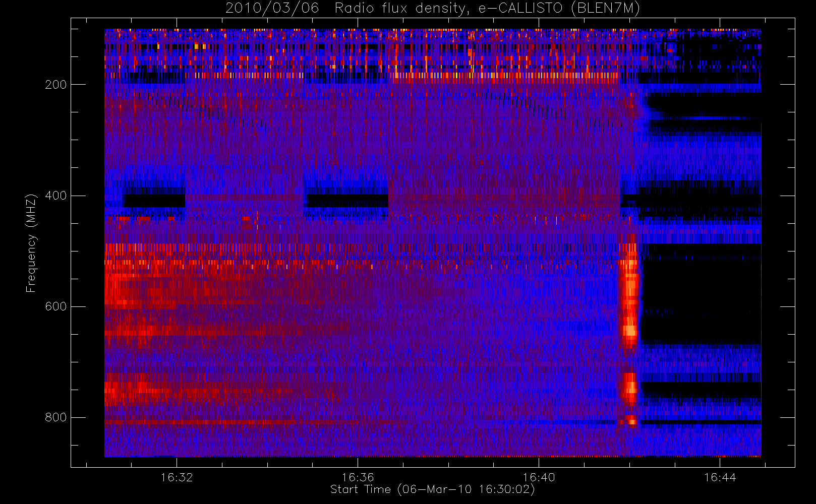Click the bright burst near 650 MHz
Image resolution: width=816 pixels, height=504 pixels.
pos(629,331)
